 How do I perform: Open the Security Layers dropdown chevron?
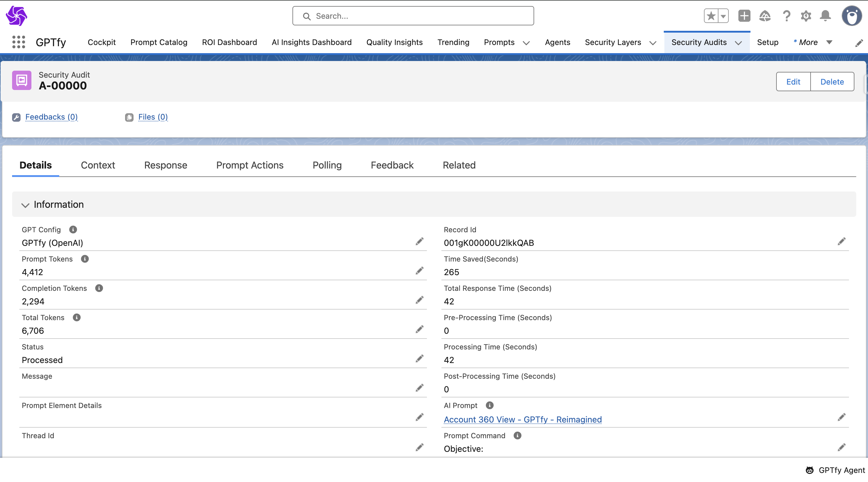click(653, 43)
